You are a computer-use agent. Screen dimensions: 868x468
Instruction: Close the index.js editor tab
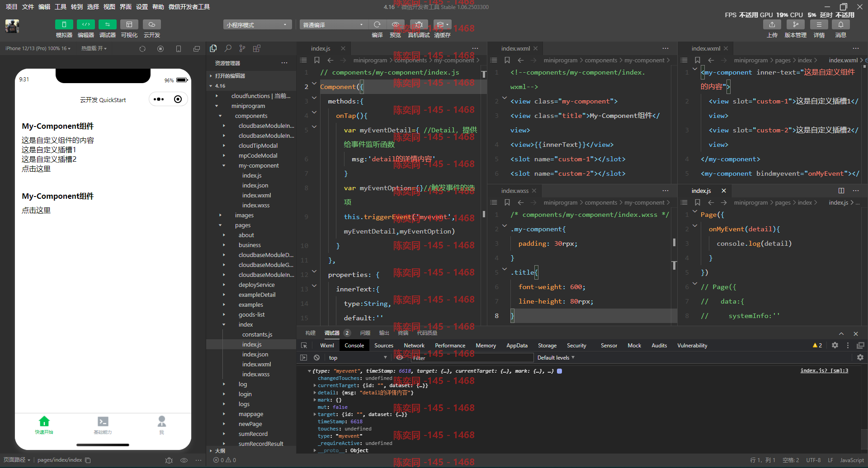[343, 48]
